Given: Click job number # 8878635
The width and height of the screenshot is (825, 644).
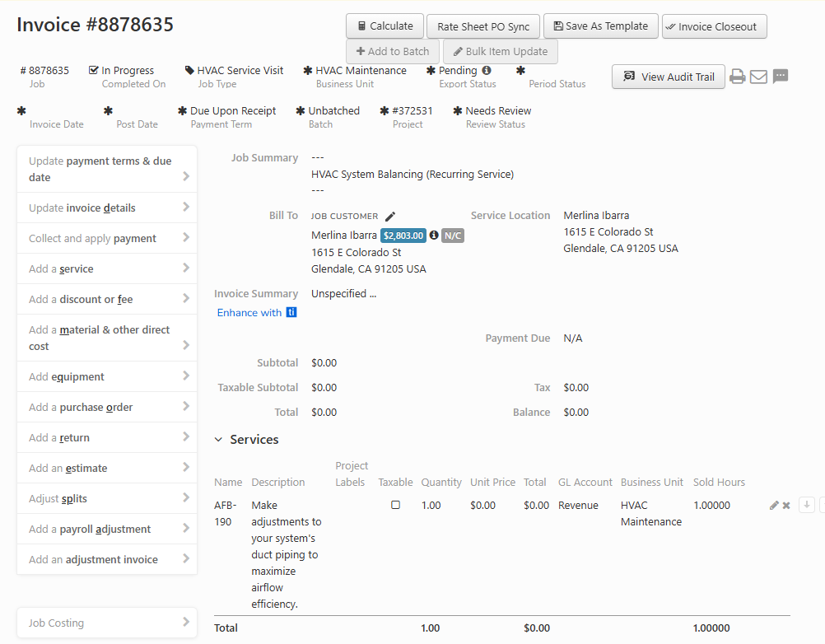Looking at the screenshot, I should (x=44, y=71).
